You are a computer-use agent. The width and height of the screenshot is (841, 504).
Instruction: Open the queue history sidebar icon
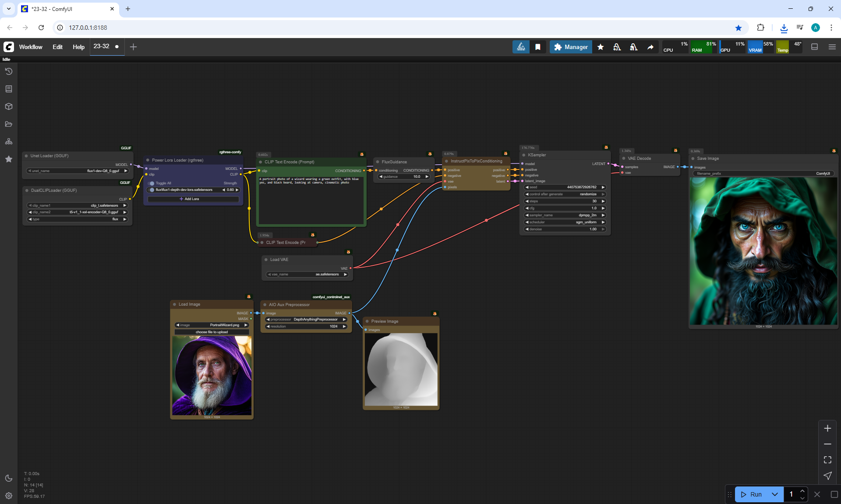pyautogui.click(x=9, y=71)
